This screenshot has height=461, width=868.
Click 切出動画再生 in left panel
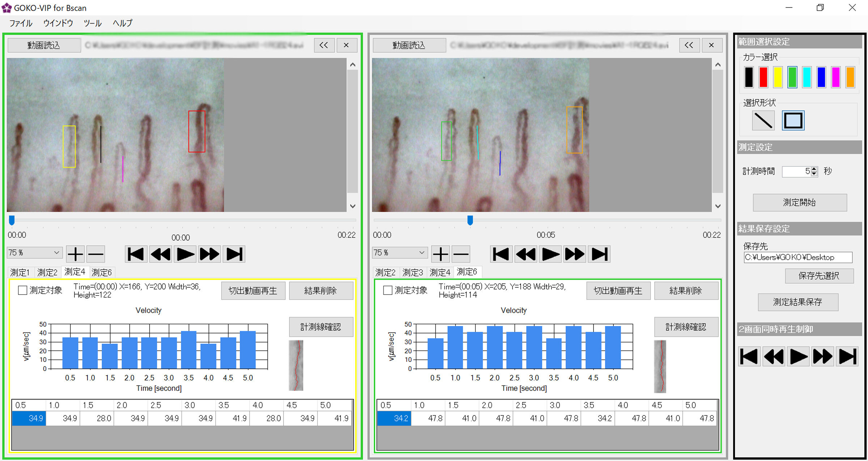coord(253,291)
